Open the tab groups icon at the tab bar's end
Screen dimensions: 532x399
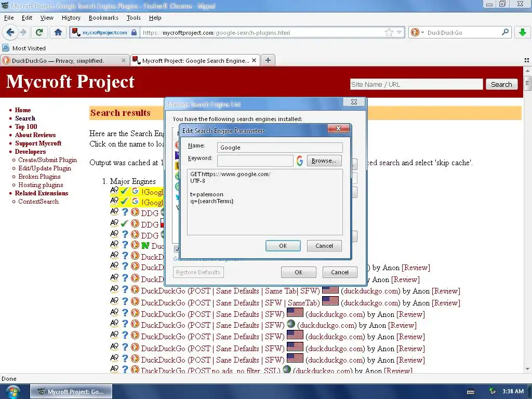pyautogui.click(x=527, y=60)
